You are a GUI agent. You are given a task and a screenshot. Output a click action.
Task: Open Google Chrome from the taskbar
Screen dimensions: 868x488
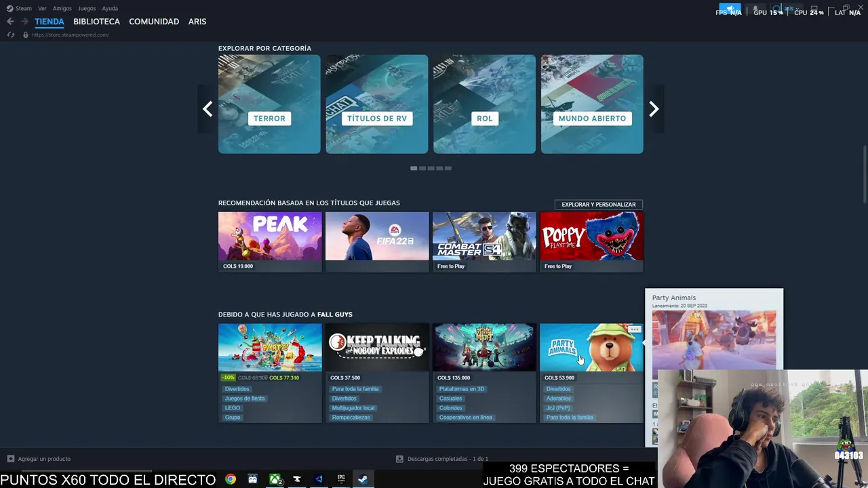231,479
